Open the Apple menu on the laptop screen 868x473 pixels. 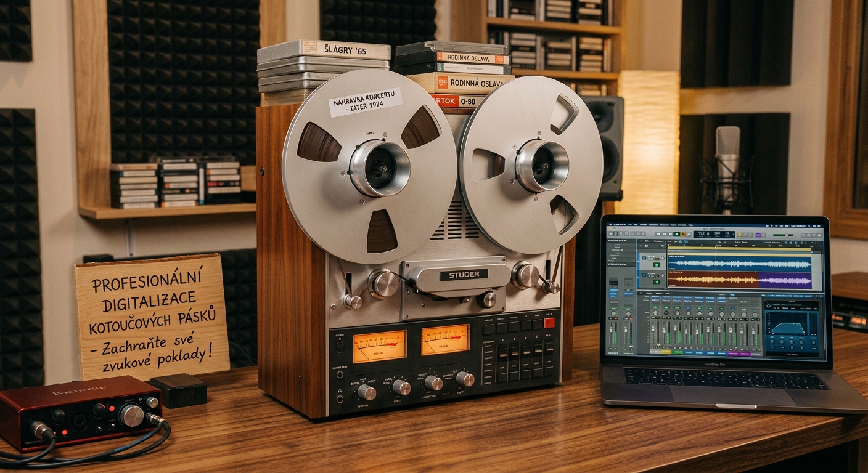[x=610, y=225]
